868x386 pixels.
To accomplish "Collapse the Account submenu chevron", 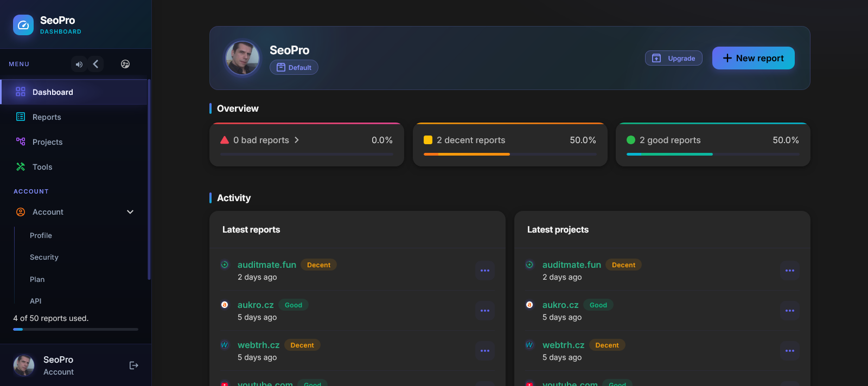I will pyautogui.click(x=130, y=212).
